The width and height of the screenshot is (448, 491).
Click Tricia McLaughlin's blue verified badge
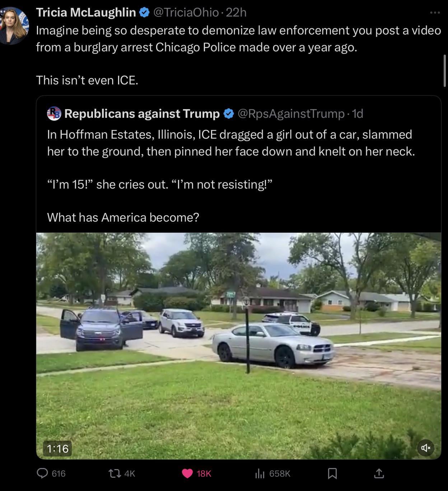[144, 13]
